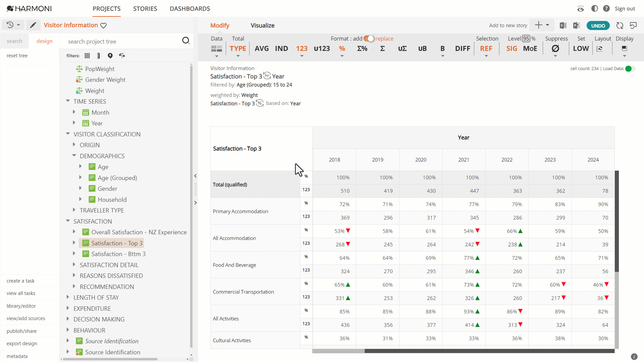
Task: Click the table's horizontal scrollbar
Action: [463, 351]
